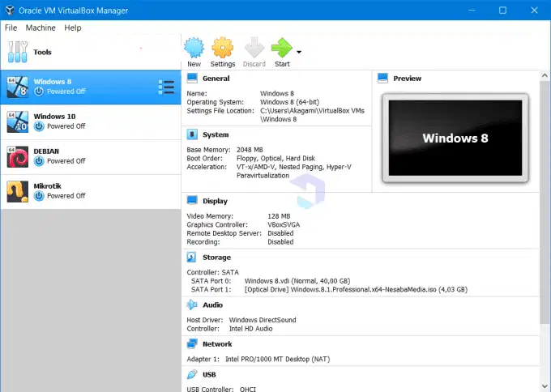551x392 pixels.
Task: Open the System section heading link
Action: pos(216,134)
